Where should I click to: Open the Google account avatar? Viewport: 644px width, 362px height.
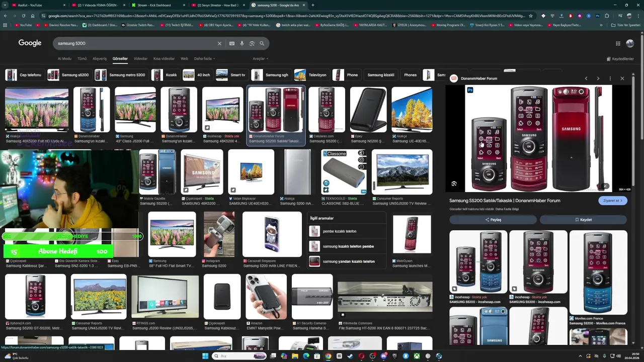(x=630, y=43)
